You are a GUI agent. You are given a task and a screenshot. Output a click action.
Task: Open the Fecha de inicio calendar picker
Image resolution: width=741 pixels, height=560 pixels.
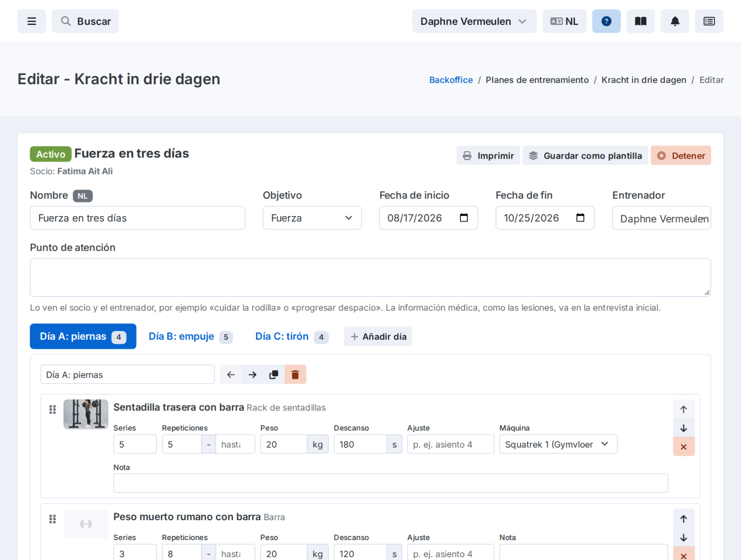pos(464,218)
